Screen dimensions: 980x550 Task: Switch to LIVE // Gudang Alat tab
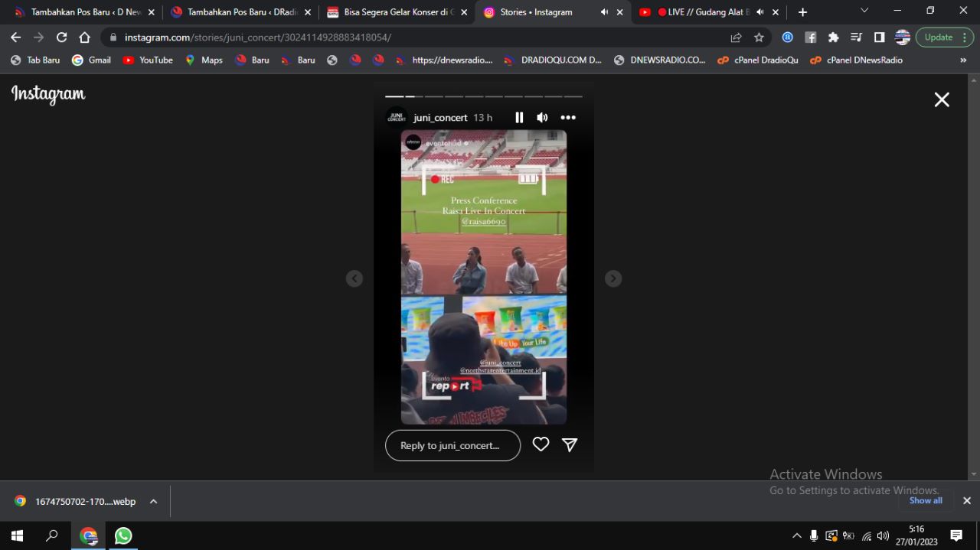pyautogui.click(x=708, y=12)
